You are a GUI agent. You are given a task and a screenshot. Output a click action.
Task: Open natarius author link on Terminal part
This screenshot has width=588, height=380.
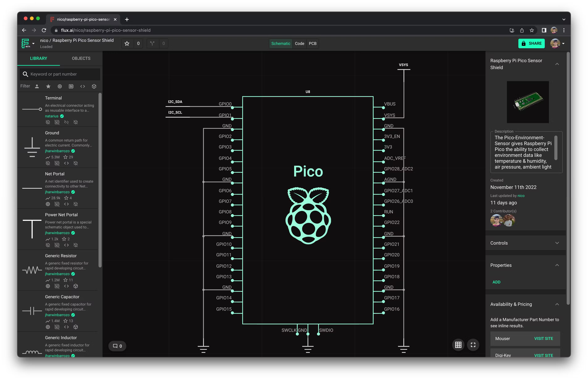52,116
